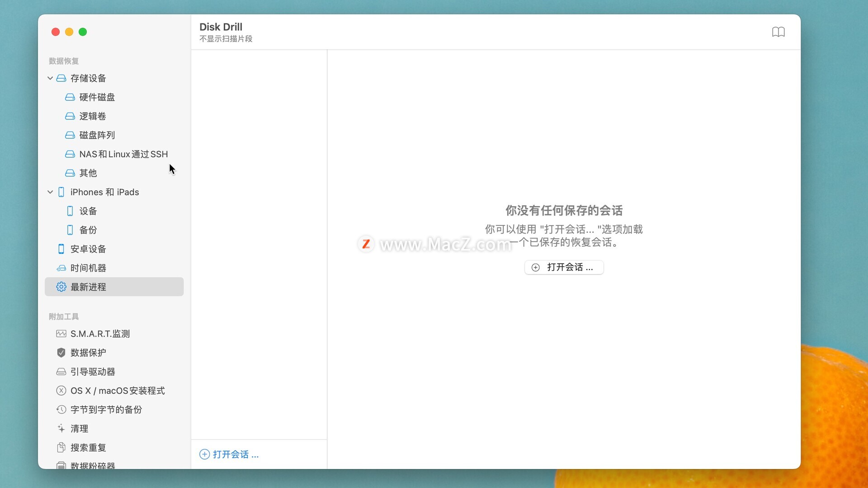This screenshot has height=488, width=868.
Task: Select 安卓设备 in the sidebar
Action: click(88, 249)
